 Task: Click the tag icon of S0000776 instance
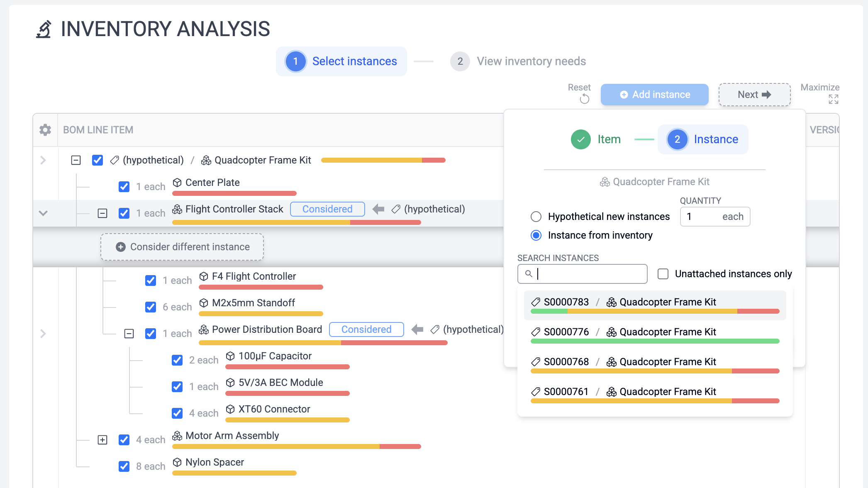(536, 332)
